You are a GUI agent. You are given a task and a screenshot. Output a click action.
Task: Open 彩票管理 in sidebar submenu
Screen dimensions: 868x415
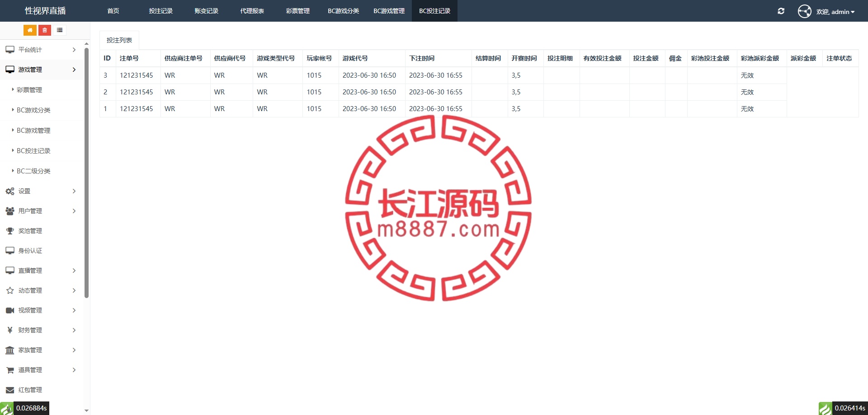click(x=29, y=90)
